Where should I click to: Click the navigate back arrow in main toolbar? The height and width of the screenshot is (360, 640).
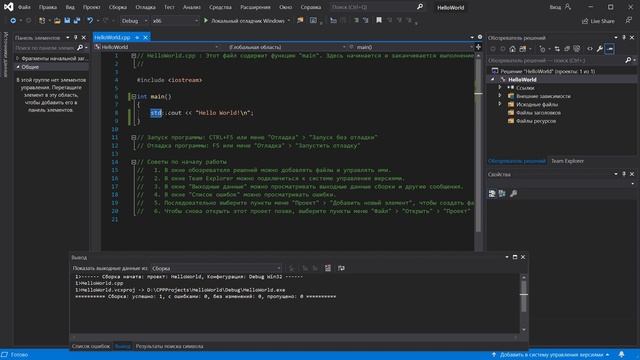(13, 20)
